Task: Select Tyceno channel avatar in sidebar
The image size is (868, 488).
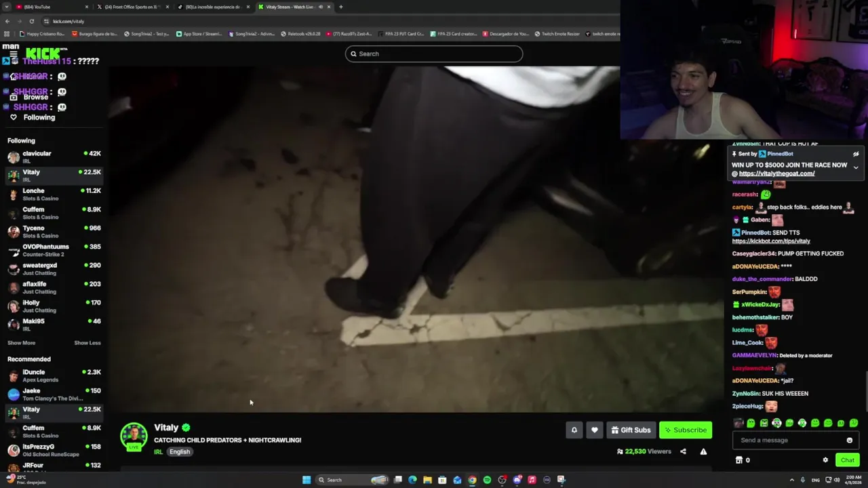Action: coord(14,231)
